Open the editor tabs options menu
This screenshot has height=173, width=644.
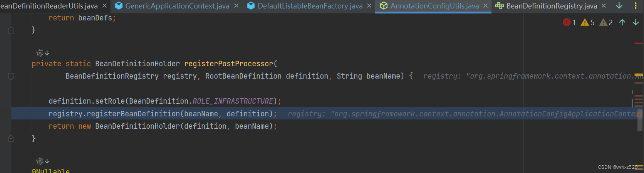(x=636, y=6)
